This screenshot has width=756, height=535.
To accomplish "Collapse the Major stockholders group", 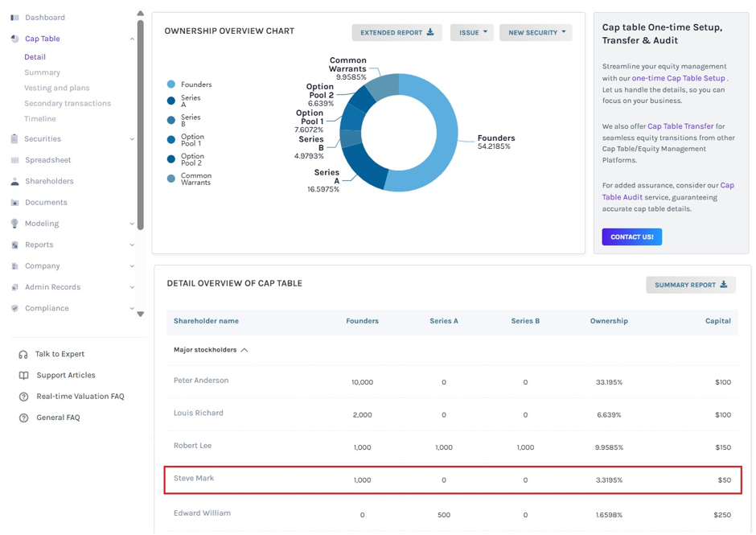I will pos(244,350).
